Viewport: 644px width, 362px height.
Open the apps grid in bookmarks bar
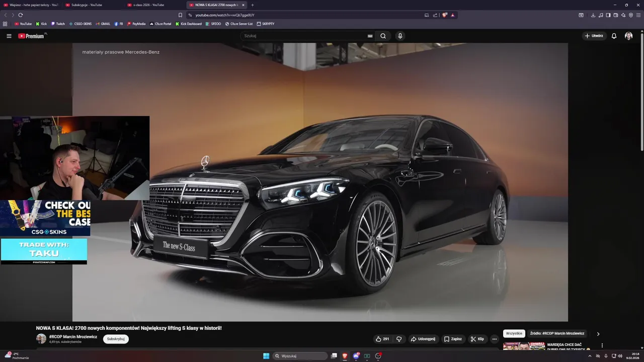coord(5,24)
